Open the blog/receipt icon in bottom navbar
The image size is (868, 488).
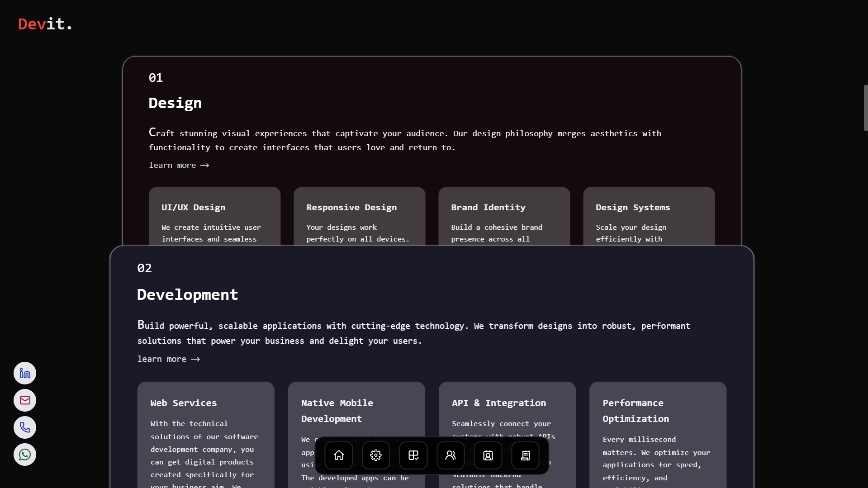pyautogui.click(x=525, y=455)
